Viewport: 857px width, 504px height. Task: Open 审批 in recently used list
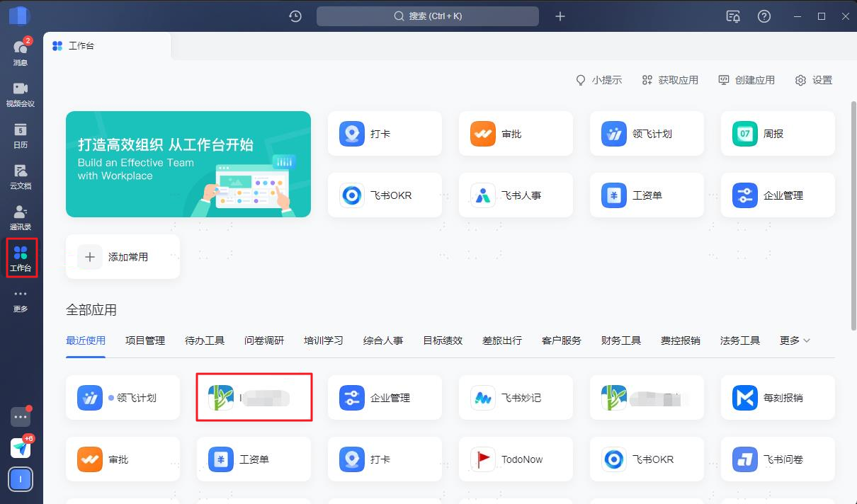123,459
